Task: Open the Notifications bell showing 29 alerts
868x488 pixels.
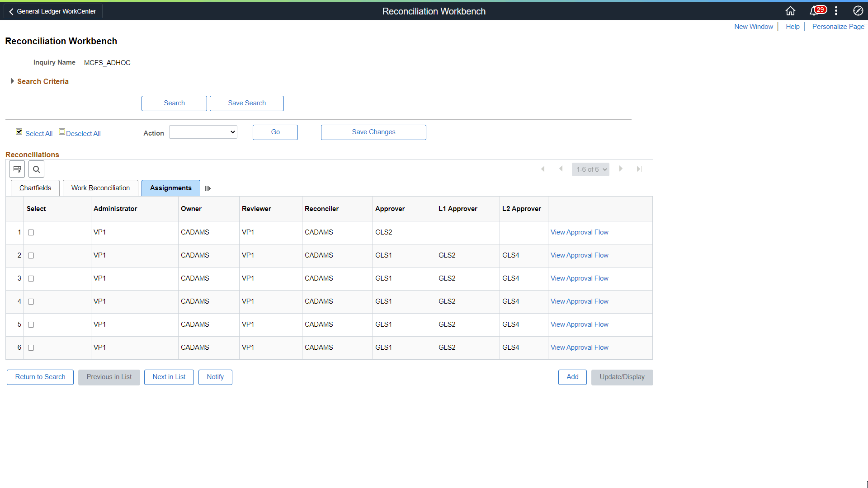Action: tap(816, 10)
